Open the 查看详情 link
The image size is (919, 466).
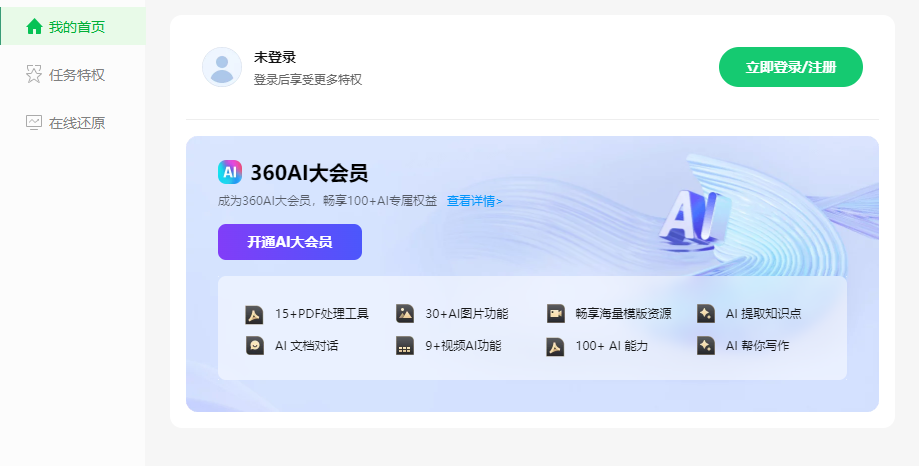point(475,201)
